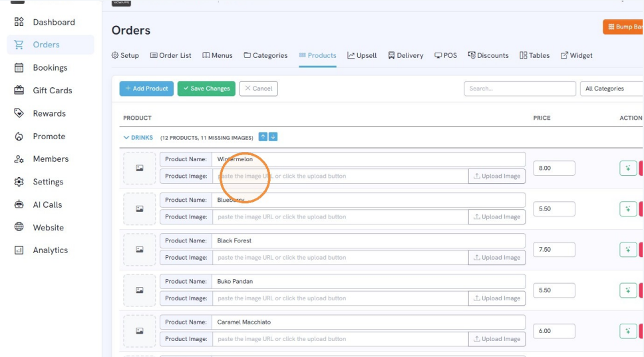644x357 pixels.
Task: Open the All Categories dropdown
Action: (x=612, y=89)
